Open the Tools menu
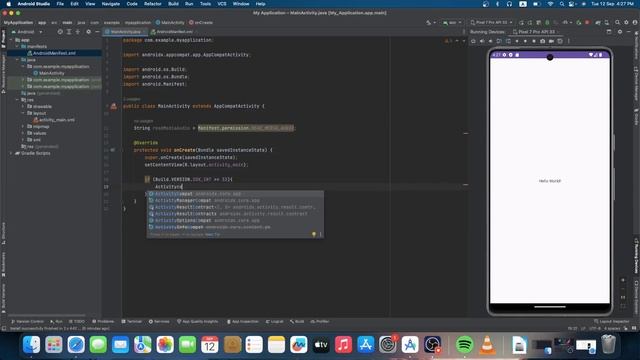The width and height of the screenshot is (640, 360). (x=205, y=4)
